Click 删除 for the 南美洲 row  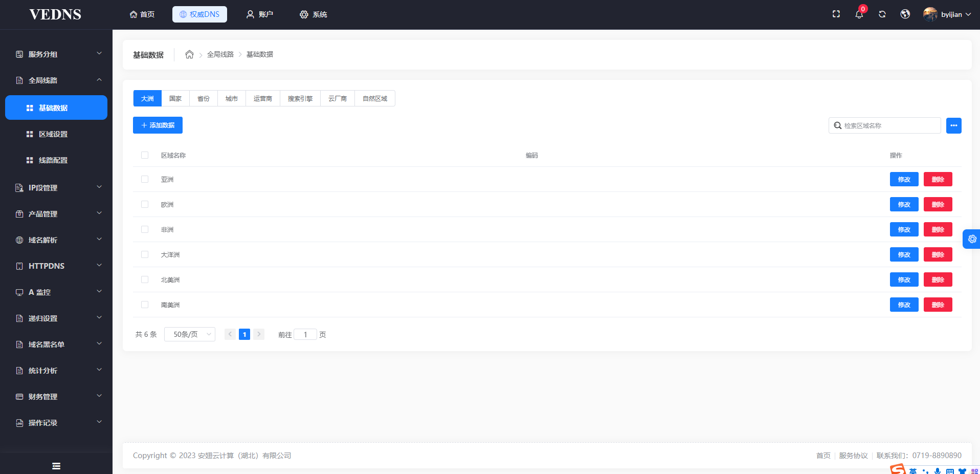pos(938,305)
